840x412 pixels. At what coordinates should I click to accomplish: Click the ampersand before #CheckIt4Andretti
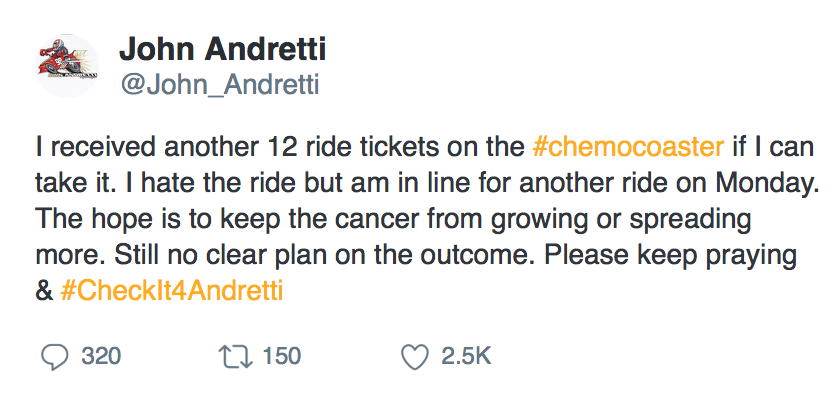coord(43,291)
